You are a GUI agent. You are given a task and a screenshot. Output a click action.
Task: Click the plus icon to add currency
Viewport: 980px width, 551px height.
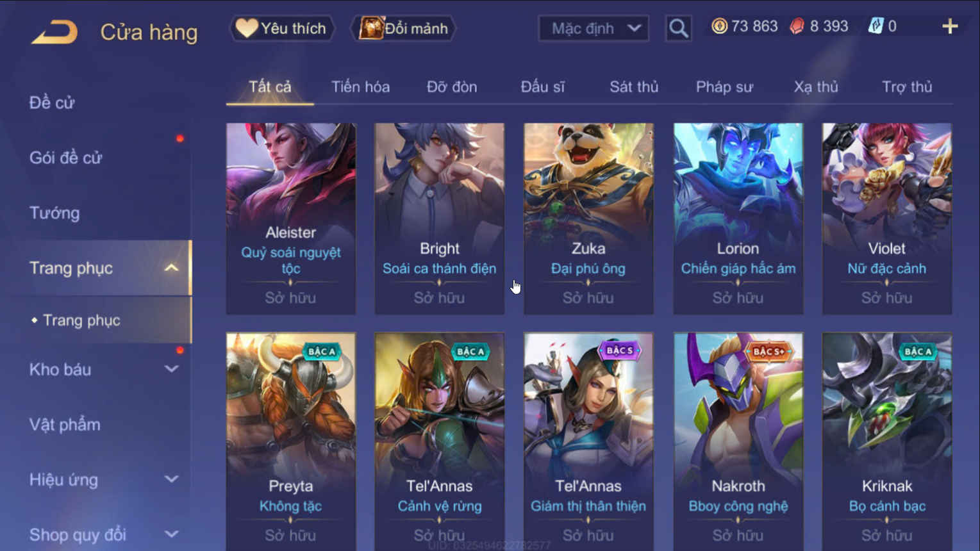950,26
